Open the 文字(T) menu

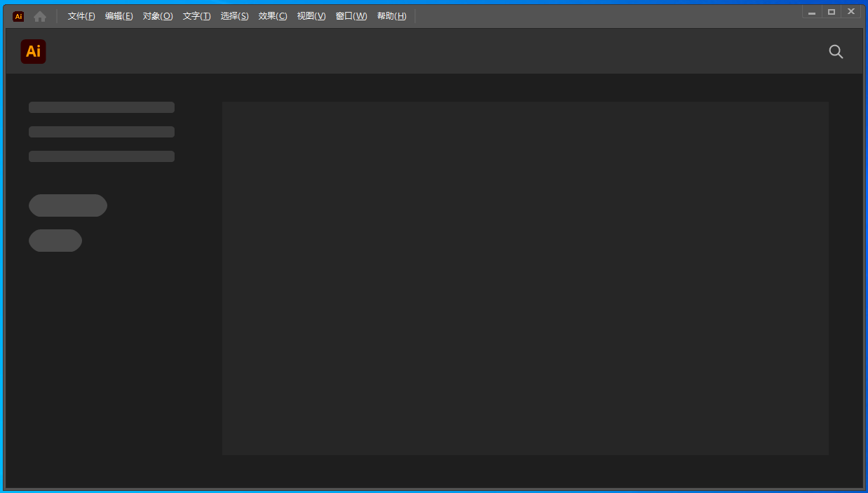tap(196, 16)
